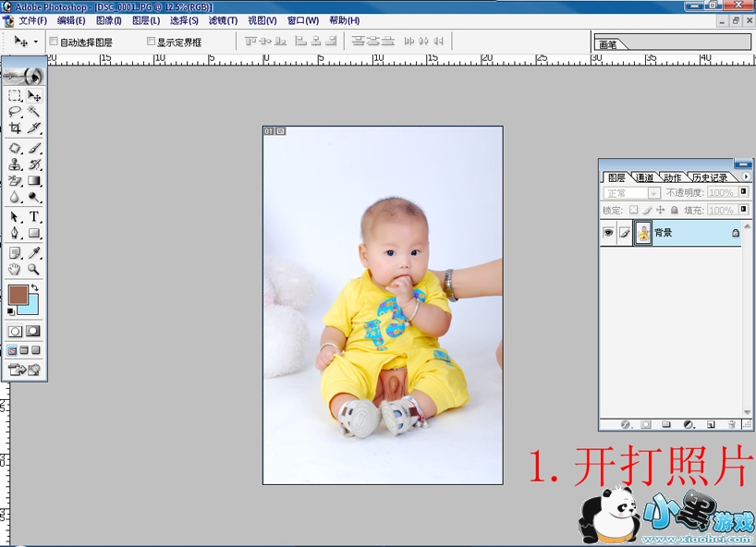Open the 滤镜(T) menu
Screen dimensions: 756x547
click(224, 20)
